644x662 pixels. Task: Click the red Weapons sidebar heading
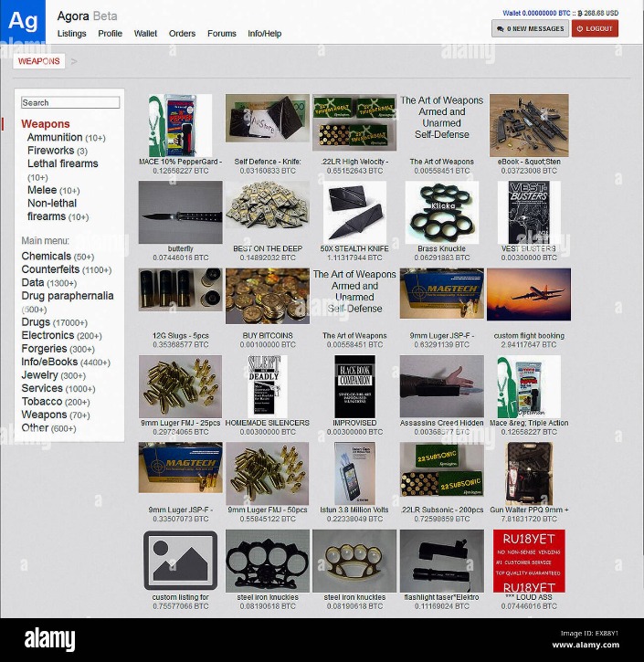[x=46, y=123]
